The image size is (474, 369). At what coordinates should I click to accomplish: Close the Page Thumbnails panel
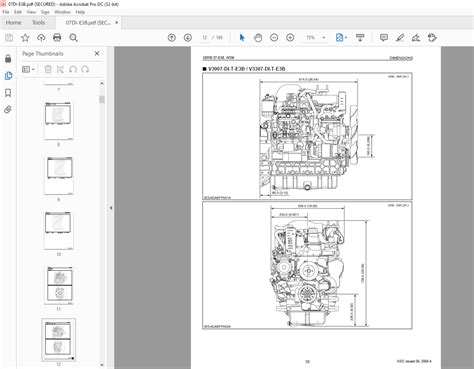coord(97,53)
